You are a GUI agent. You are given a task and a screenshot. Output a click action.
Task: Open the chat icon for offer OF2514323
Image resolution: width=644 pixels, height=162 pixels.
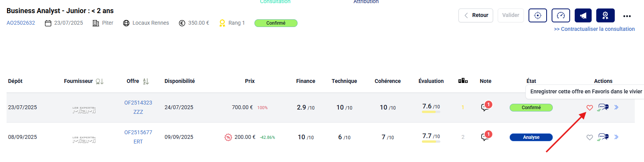603,107
